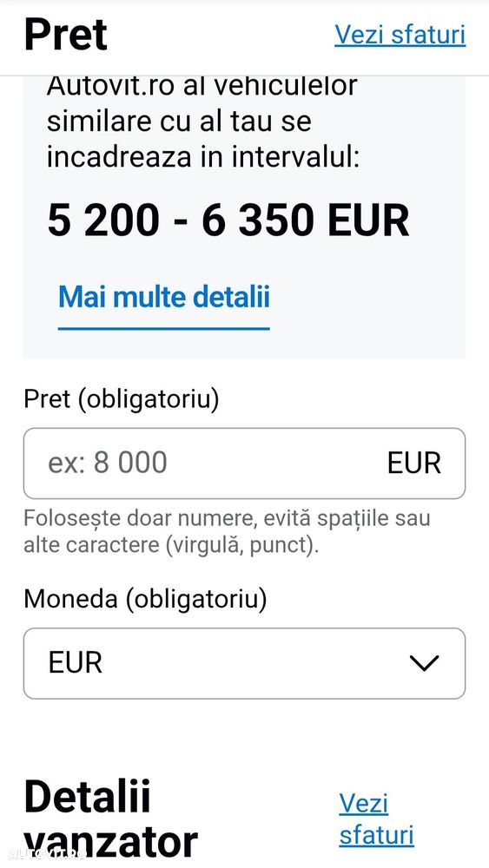
Task: Click the ex: 8 000 placeholder text
Action: point(108,463)
